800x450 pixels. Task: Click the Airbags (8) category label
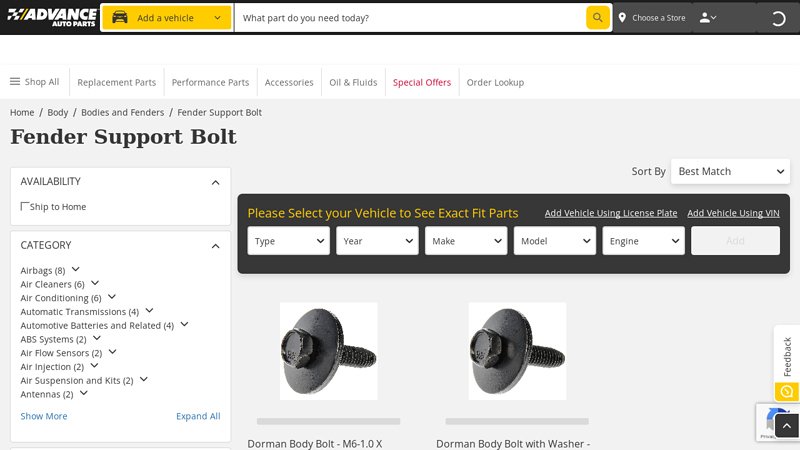pos(43,270)
